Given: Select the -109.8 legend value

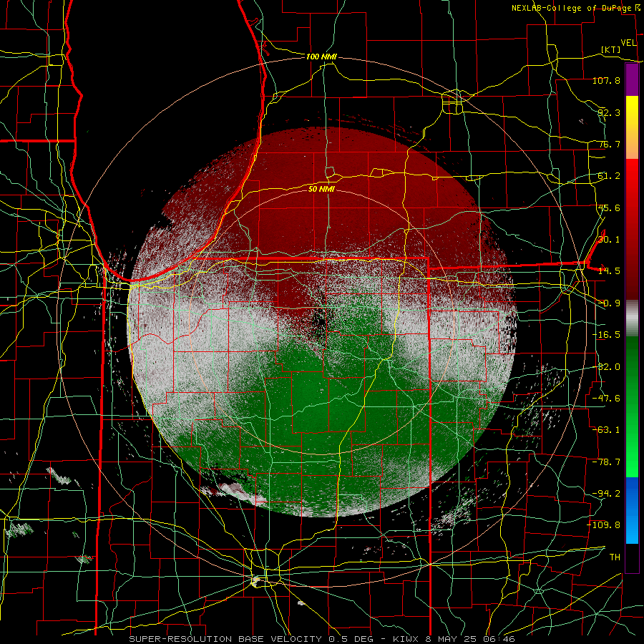Looking at the screenshot, I should tap(603, 525).
